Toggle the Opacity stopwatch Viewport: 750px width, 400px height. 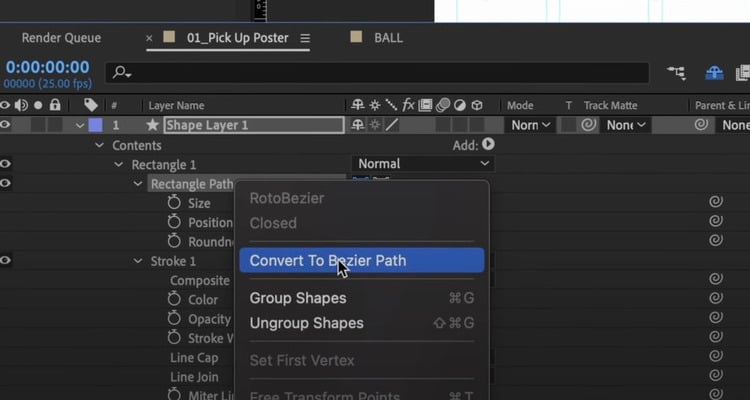pyautogui.click(x=174, y=318)
